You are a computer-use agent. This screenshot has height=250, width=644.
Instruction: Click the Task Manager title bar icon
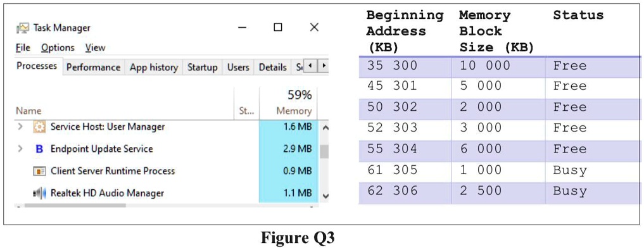23,28
